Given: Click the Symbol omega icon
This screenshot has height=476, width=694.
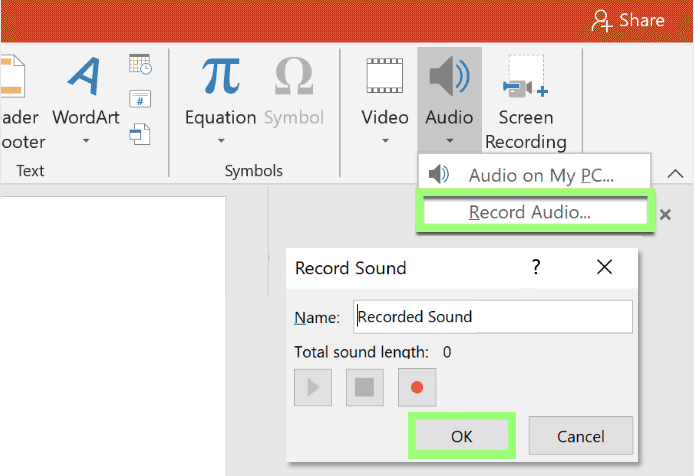Looking at the screenshot, I should pos(294,77).
